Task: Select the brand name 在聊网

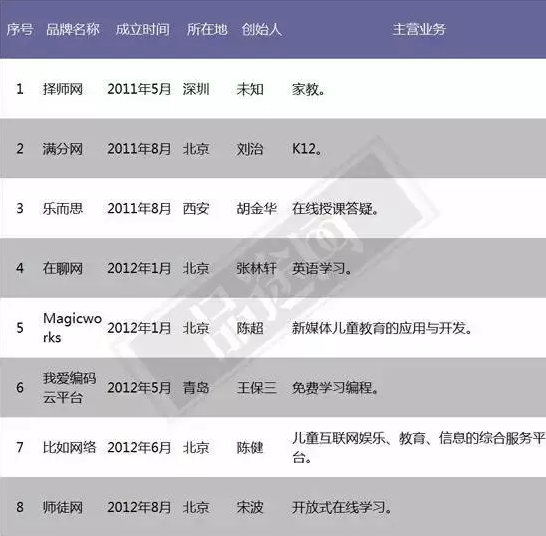Action: [63, 269]
